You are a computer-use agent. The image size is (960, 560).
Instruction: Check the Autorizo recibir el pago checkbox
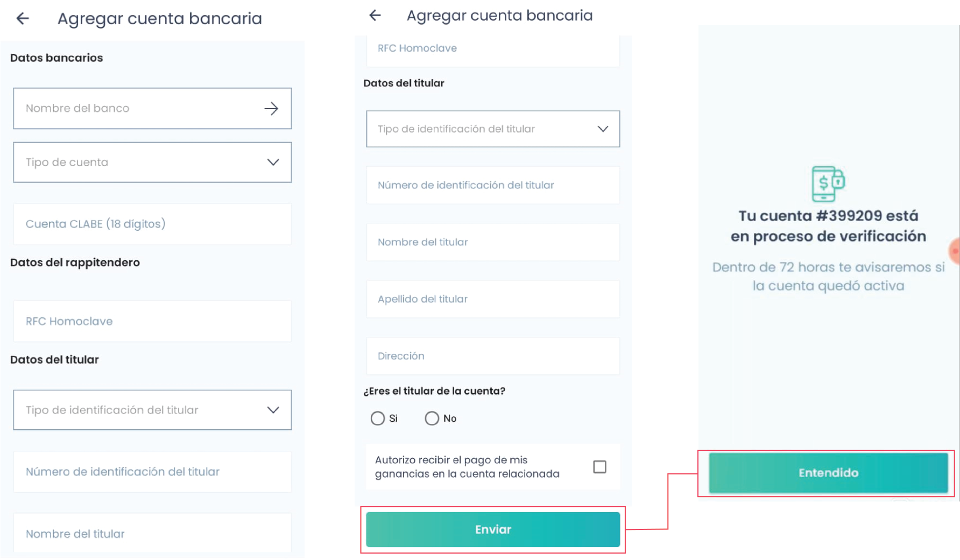(x=599, y=467)
